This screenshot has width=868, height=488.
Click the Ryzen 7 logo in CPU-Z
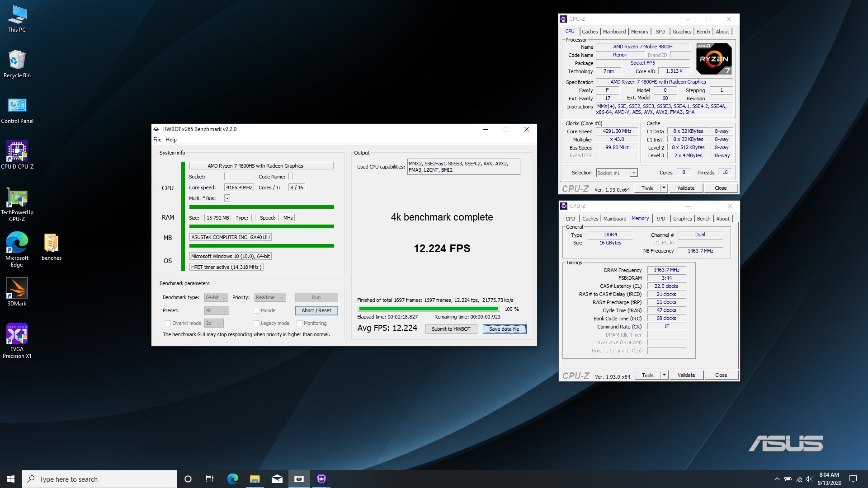[714, 59]
